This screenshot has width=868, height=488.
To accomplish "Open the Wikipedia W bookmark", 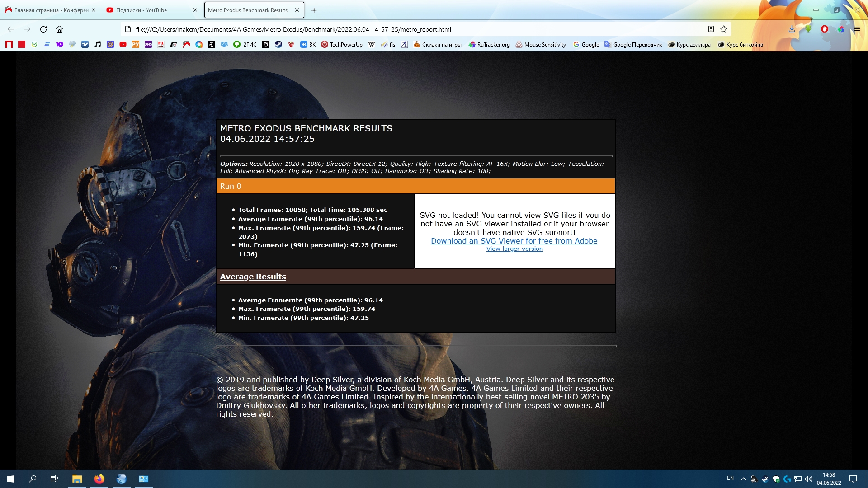I will [372, 44].
